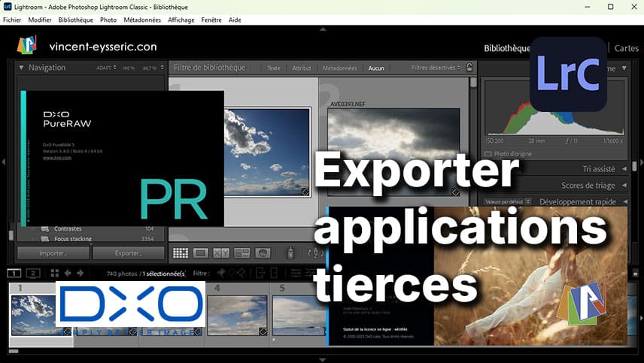Open the Filtres désactivés dropdown
The image size is (644, 363).
(x=436, y=68)
